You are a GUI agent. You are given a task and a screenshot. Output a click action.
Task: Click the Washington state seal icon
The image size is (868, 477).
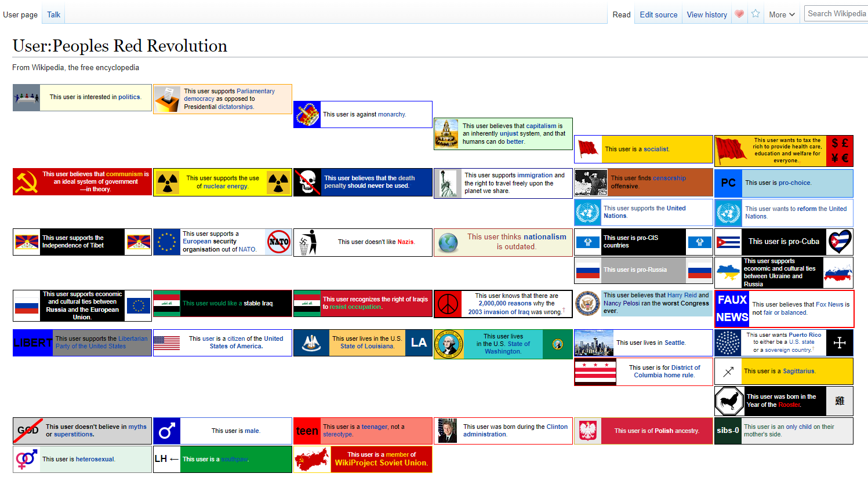[449, 344]
